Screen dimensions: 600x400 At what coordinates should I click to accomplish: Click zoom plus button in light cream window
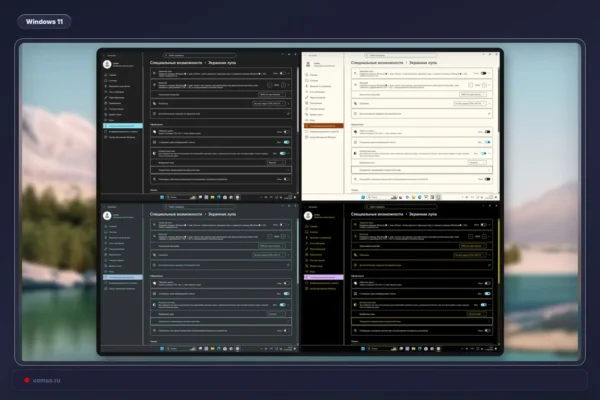[484, 85]
